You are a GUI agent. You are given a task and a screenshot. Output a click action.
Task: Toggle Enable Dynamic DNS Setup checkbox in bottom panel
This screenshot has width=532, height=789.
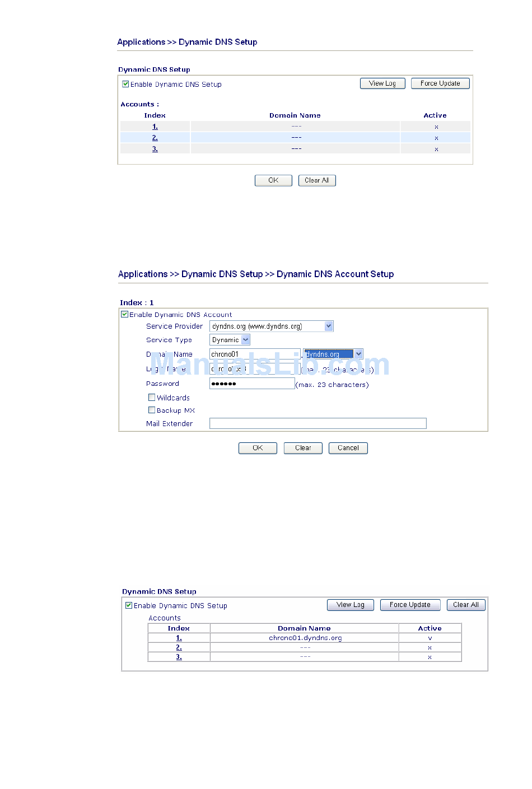click(x=129, y=605)
